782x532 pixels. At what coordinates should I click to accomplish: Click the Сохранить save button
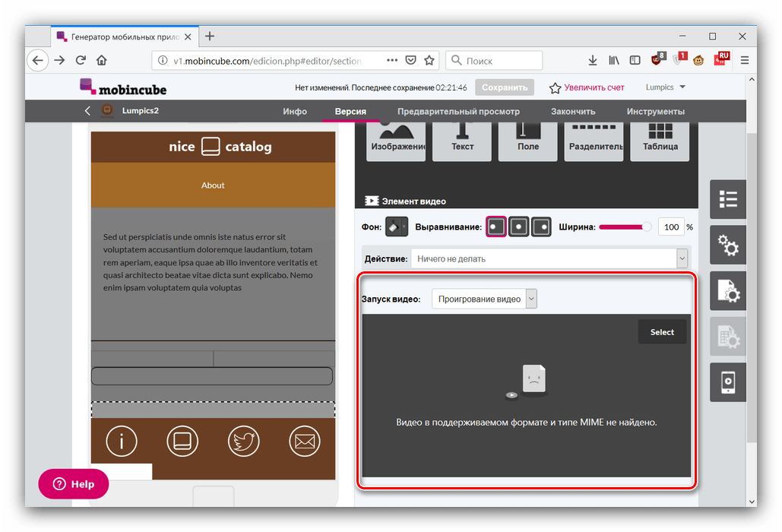(x=504, y=87)
